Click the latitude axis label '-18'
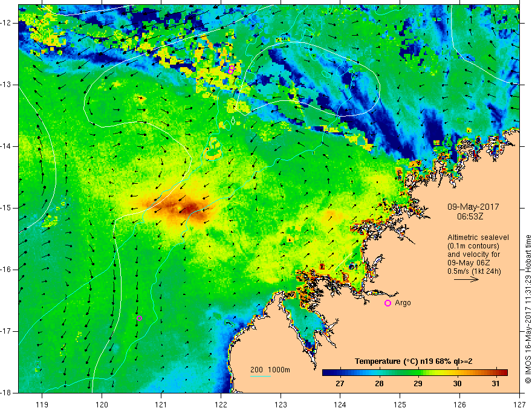532x411 pixels. (x=7, y=393)
